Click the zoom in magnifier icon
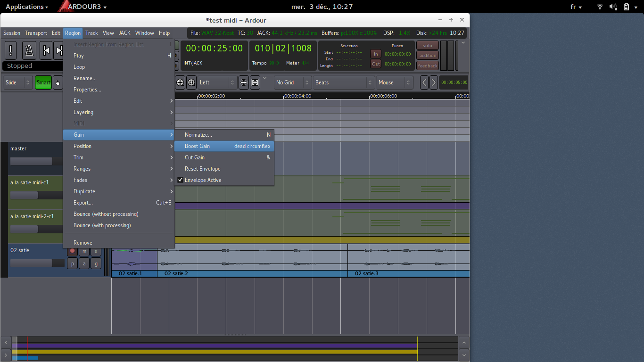 click(180, 82)
